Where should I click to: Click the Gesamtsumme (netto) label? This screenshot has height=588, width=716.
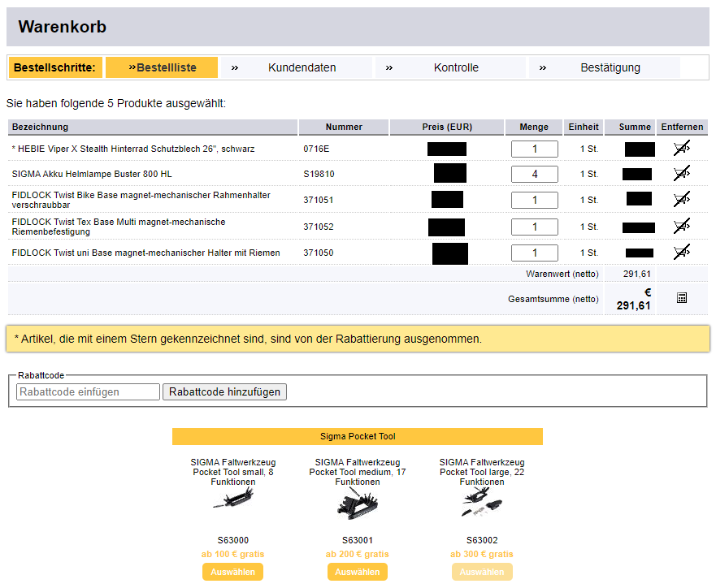553,299
